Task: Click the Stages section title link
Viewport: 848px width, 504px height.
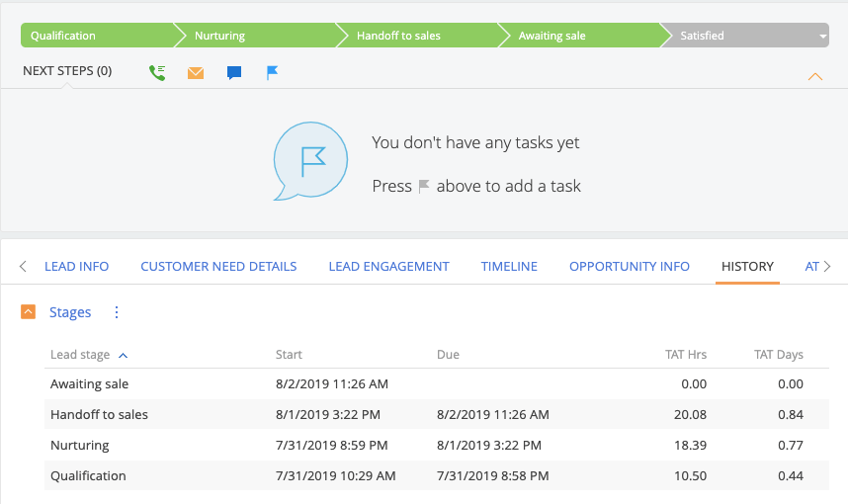Action: [x=70, y=312]
